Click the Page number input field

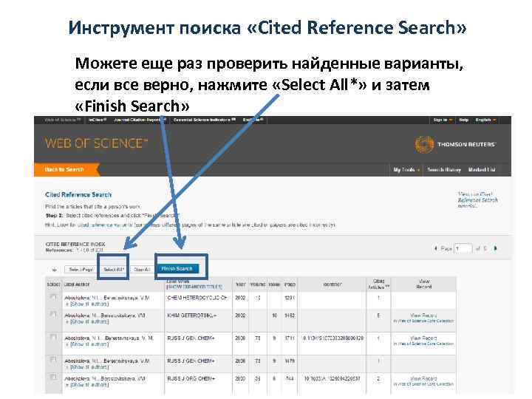coord(463,249)
